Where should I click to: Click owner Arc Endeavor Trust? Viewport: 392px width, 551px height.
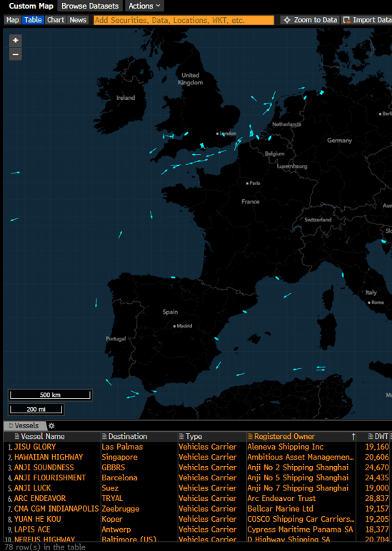[281, 499]
